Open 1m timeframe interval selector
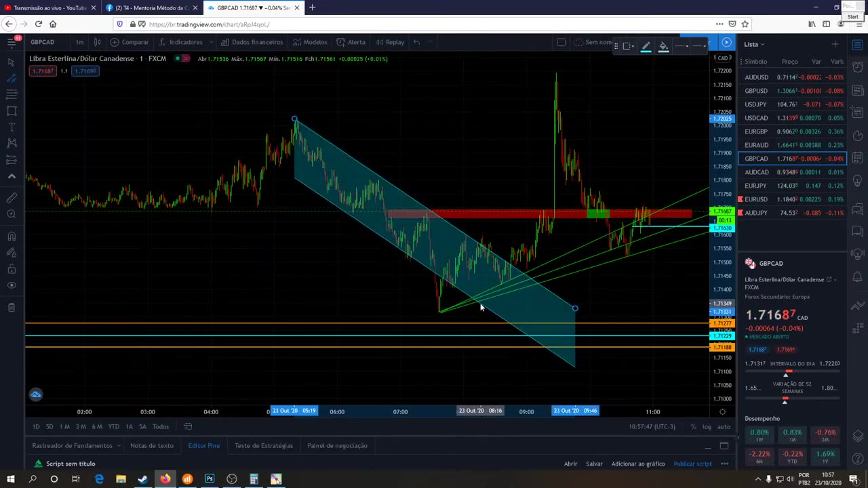868x488 pixels. tap(79, 42)
